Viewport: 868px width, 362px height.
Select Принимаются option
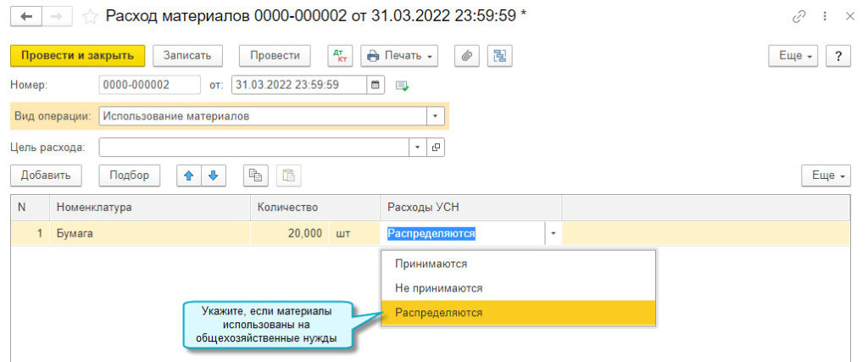(x=519, y=264)
